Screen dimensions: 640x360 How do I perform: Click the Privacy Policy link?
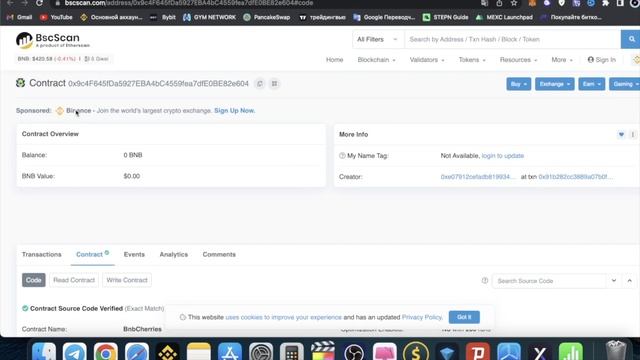422,317
